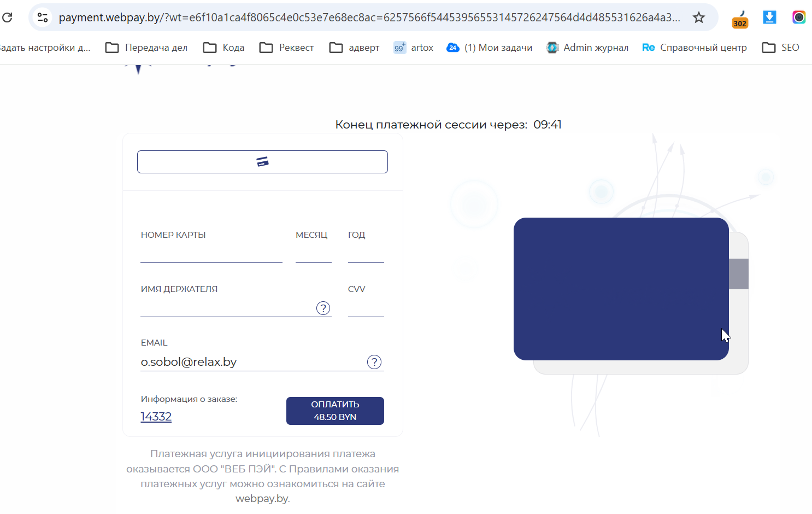The width and height of the screenshot is (812, 514).
Task: Focus the card number field
Action: [x=211, y=254]
